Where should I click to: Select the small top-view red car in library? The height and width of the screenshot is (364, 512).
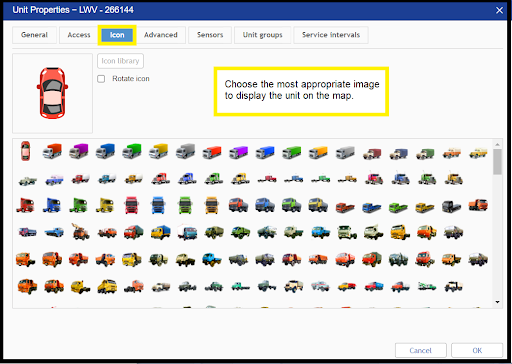pos(25,151)
